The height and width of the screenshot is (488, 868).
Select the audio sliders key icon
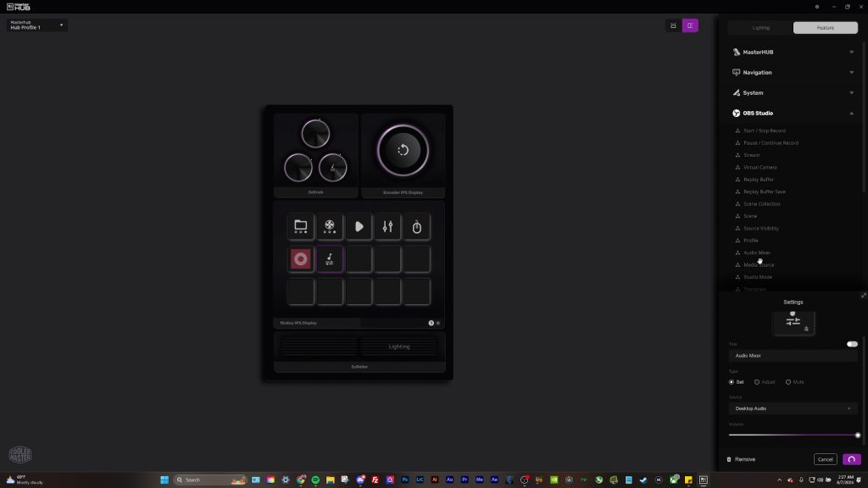(387, 225)
